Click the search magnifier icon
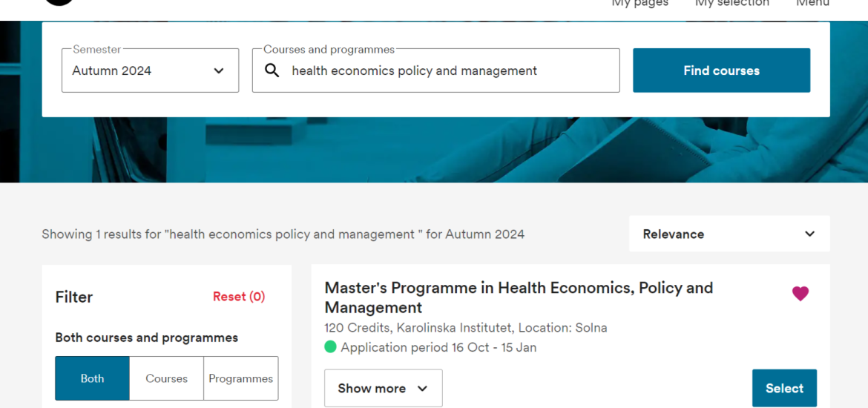This screenshot has height=408, width=868. point(272,70)
